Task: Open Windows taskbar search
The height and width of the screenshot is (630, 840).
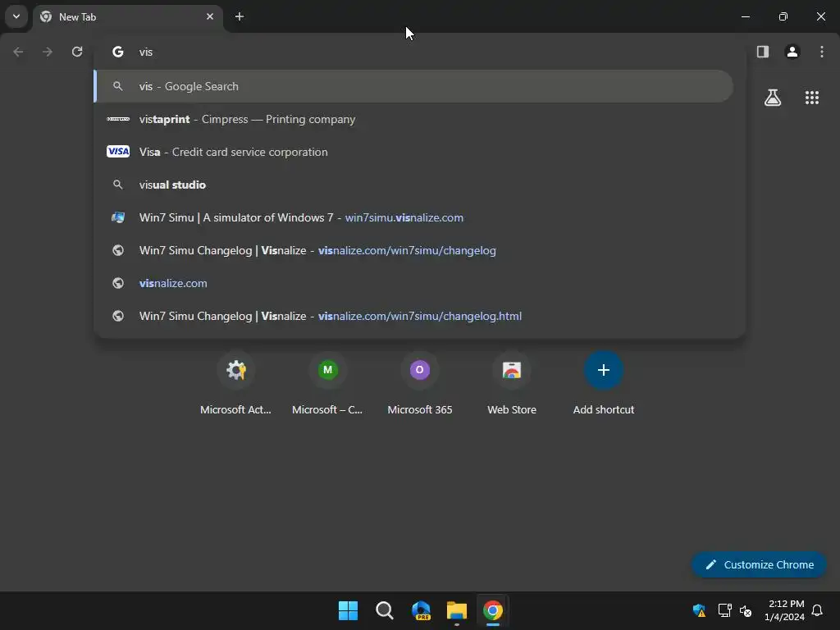Action: 384,610
